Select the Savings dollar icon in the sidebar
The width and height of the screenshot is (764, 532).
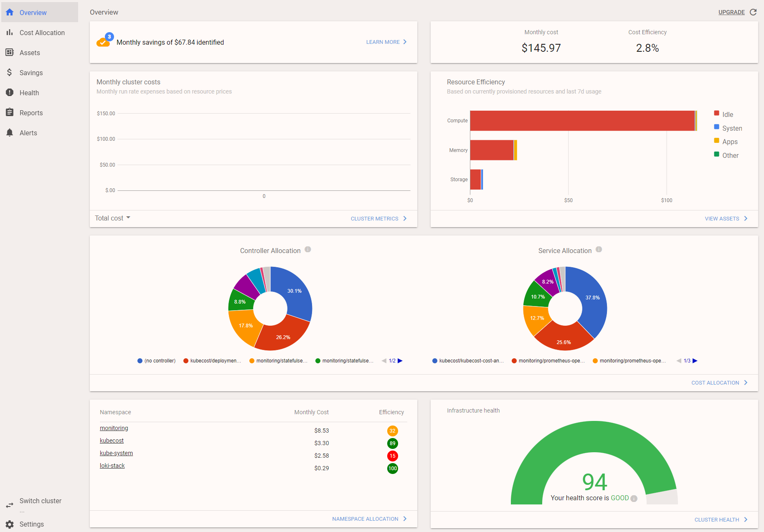point(9,72)
